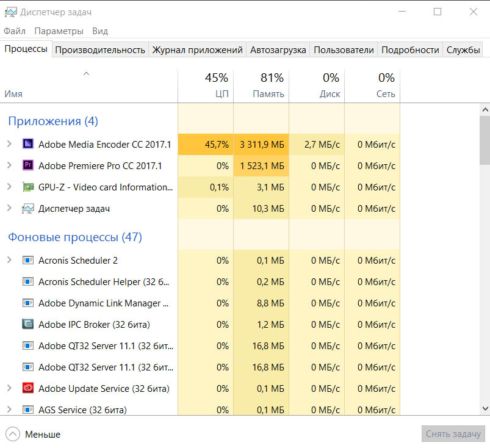The image size is (490, 448).
Task: Expand the GPU-Z process row
Action: (9, 187)
